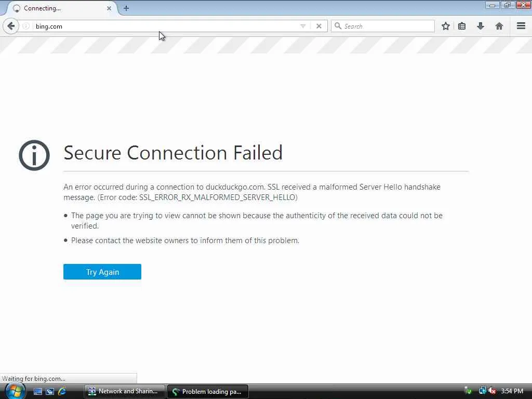Image resolution: width=532 pixels, height=399 pixels.
Task: Open the Firefox hamburger menu
Action: click(x=521, y=26)
